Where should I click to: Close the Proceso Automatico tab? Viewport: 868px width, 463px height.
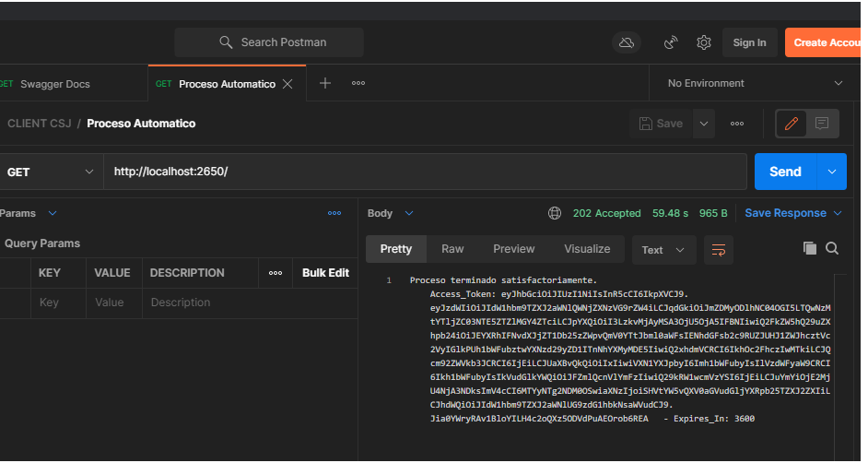click(287, 84)
